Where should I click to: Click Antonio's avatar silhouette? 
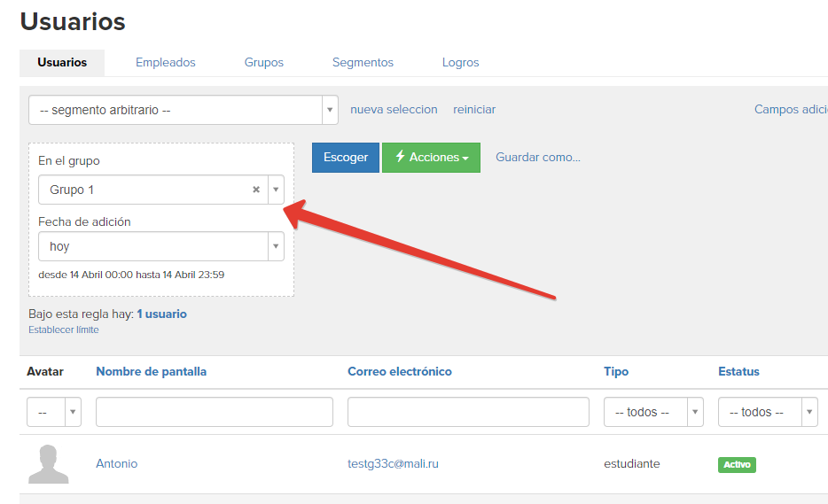[x=48, y=464]
